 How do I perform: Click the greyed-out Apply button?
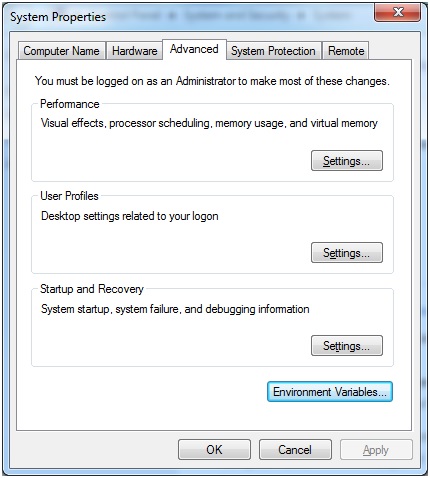click(376, 450)
